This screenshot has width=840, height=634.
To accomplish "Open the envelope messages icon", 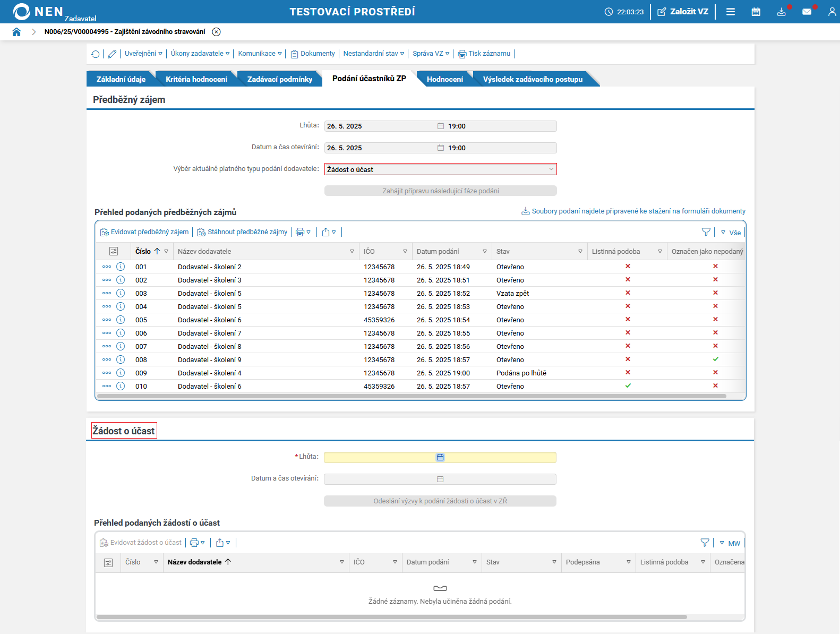I will pyautogui.click(x=807, y=12).
